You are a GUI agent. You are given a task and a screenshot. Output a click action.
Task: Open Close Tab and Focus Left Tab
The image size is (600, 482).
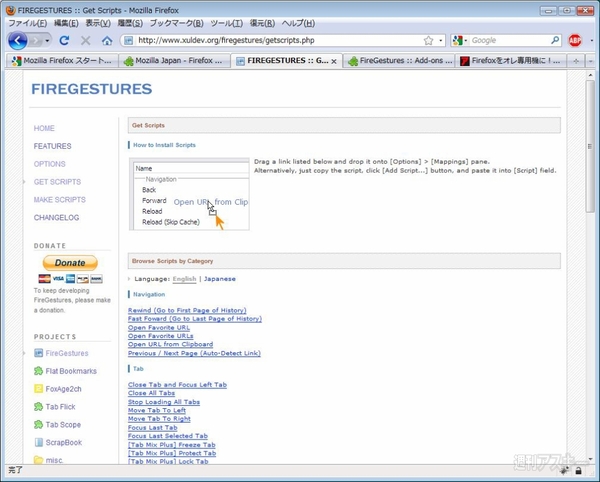click(x=178, y=384)
